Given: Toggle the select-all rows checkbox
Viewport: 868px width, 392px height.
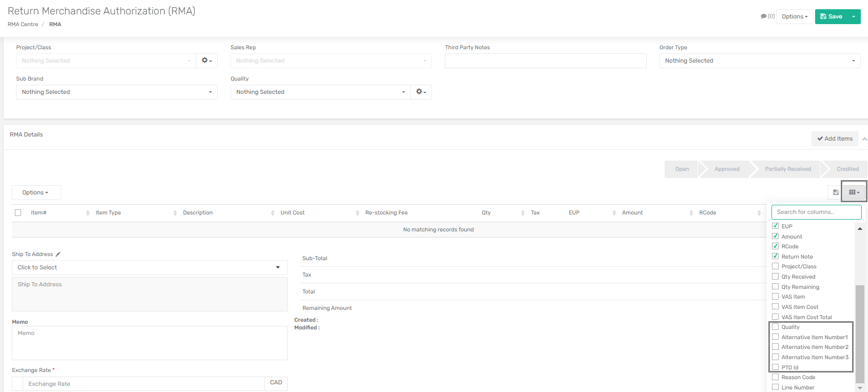Looking at the screenshot, I should tap(18, 212).
